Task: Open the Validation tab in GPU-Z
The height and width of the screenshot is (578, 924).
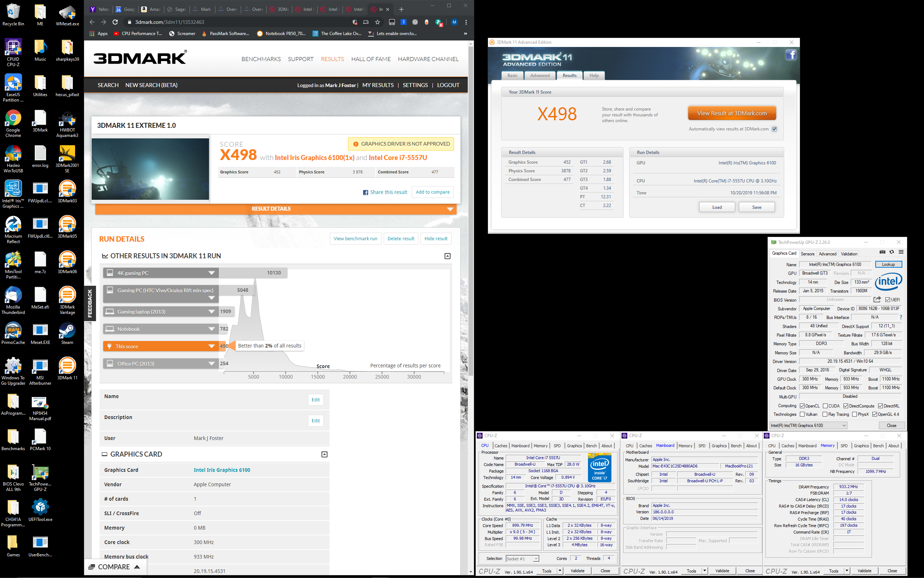Action: [849, 254]
